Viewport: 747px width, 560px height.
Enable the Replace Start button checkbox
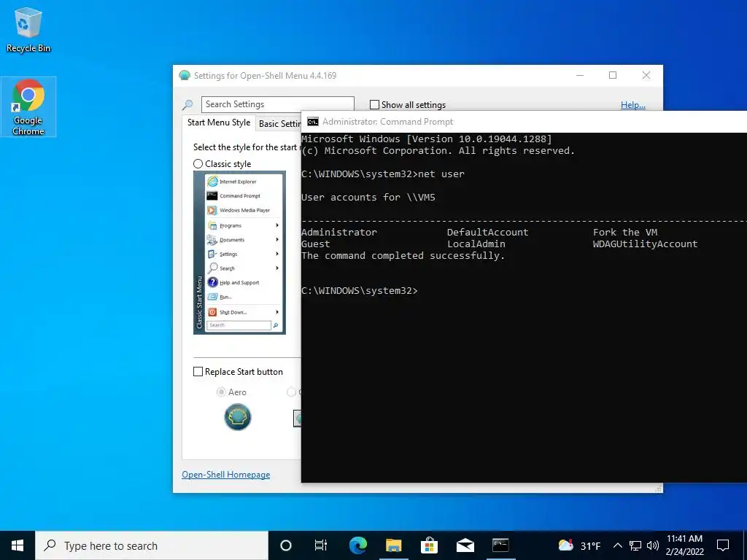tap(198, 372)
